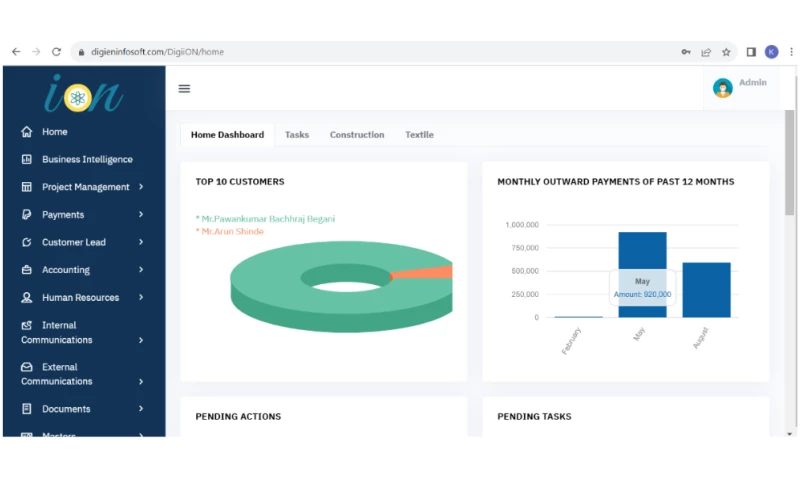
Task: Click the page vertical scrollbar thumb
Action: 789,162
